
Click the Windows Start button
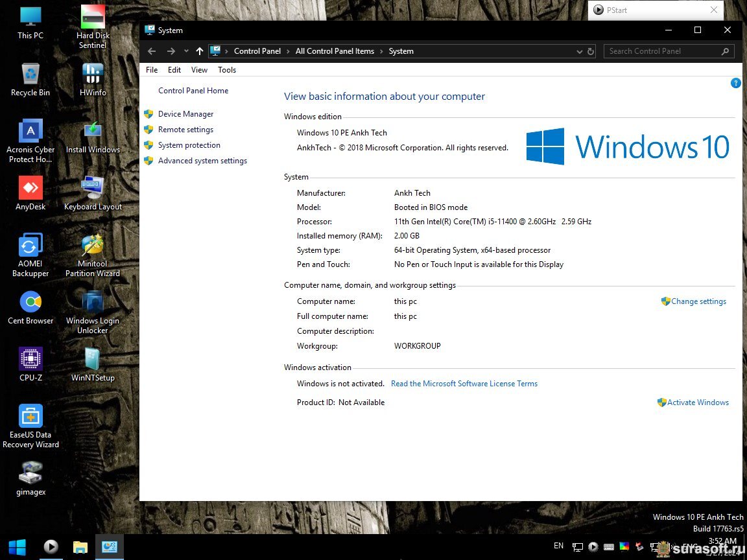(x=17, y=546)
